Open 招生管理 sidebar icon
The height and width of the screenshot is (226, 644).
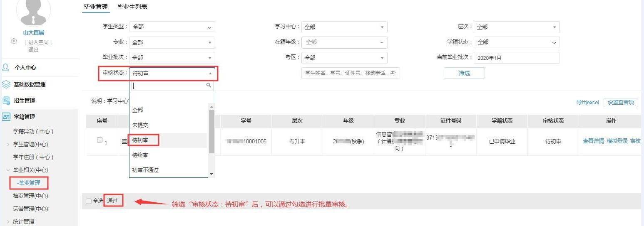[x=6, y=101]
